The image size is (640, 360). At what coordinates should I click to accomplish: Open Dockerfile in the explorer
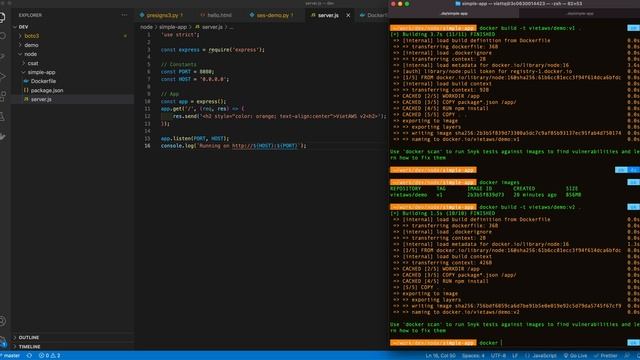[x=43, y=81]
